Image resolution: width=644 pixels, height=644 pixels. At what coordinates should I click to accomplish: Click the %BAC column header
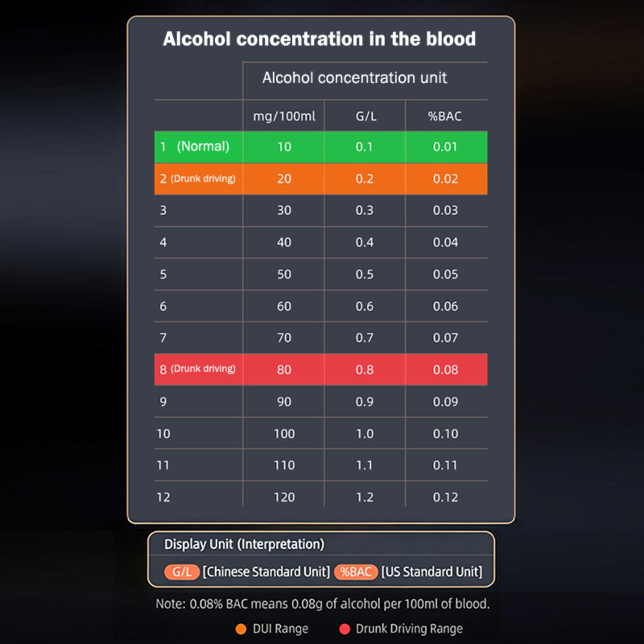pos(445,116)
